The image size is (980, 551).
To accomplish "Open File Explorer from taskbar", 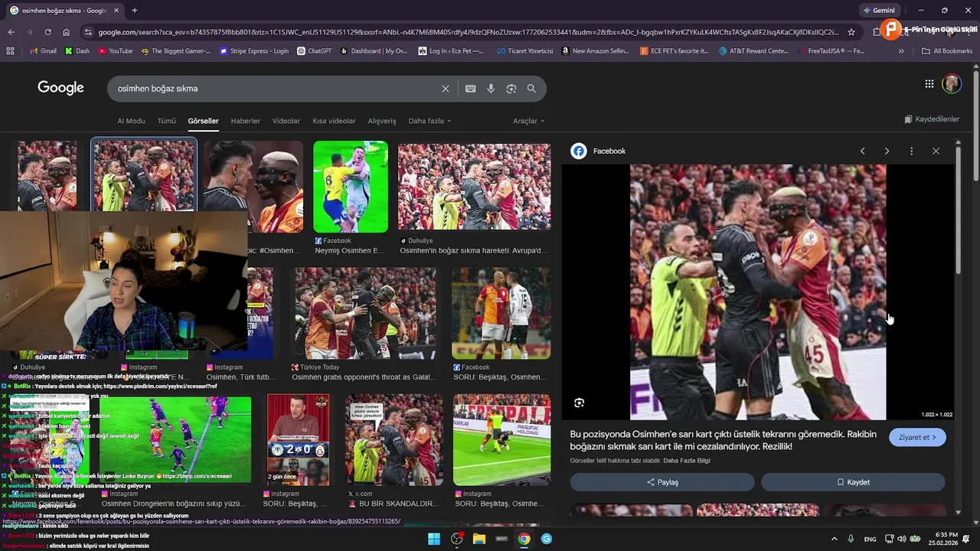I will point(479,539).
